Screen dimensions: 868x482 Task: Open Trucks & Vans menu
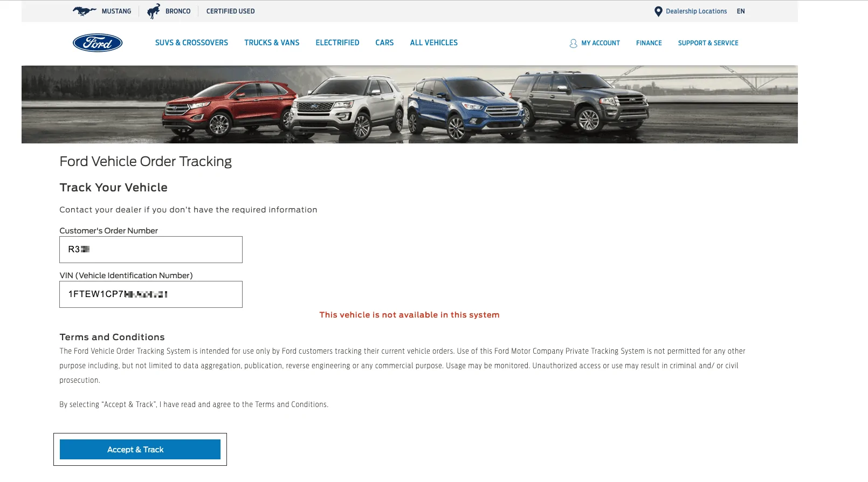click(x=272, y=43)
